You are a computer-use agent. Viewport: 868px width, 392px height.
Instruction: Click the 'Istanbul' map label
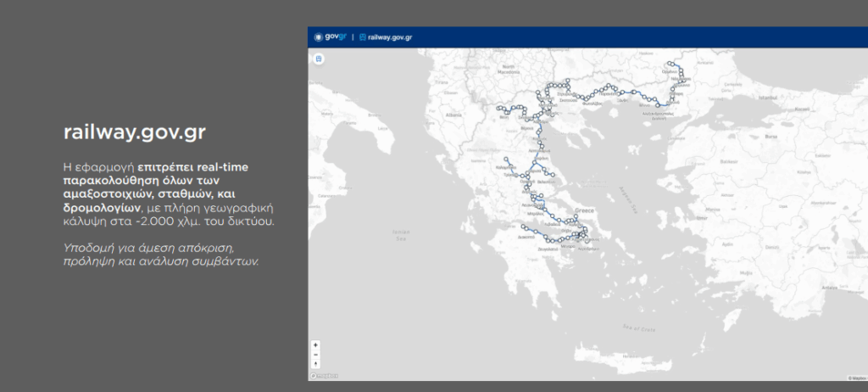(770, 97)
